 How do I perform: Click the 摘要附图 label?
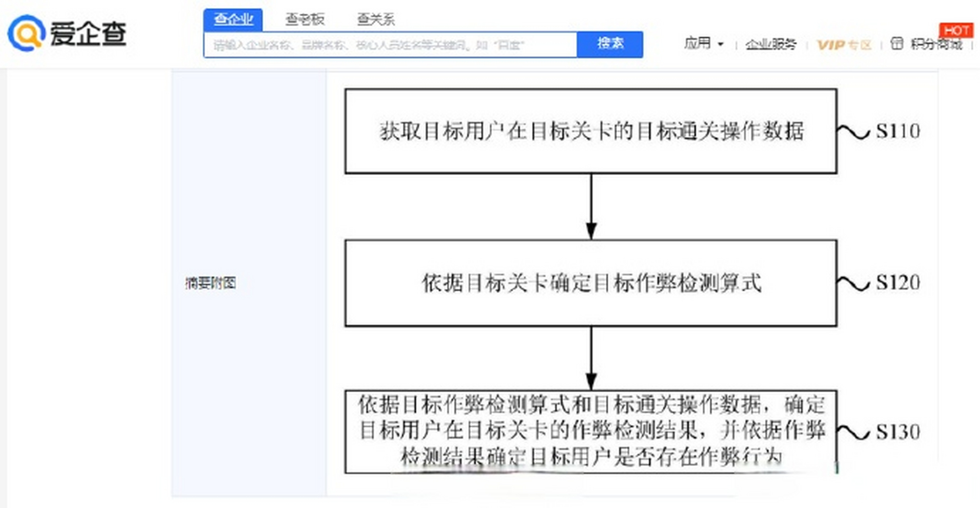pos(210,283)
